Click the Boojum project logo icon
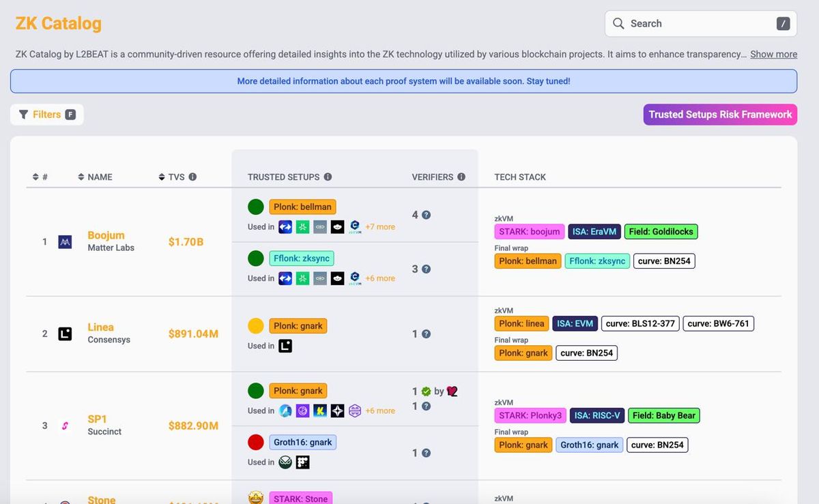 (65, 241)
